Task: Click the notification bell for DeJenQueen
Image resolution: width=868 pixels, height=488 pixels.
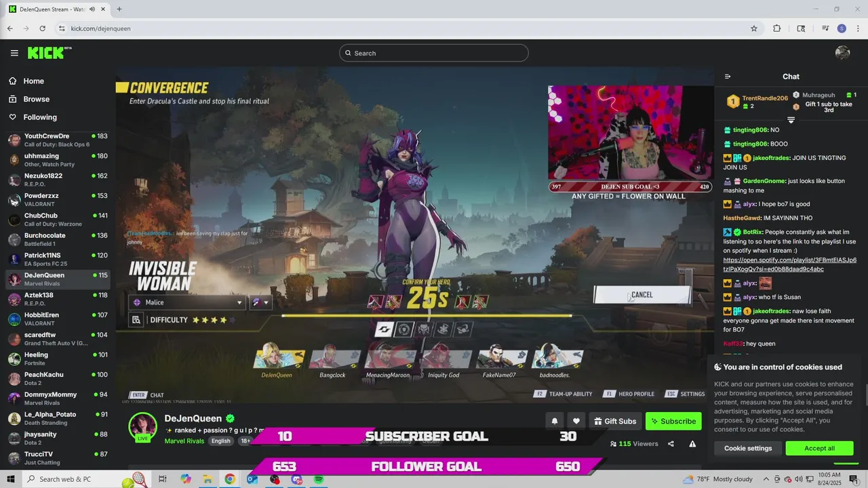Action: pos(554,421)
